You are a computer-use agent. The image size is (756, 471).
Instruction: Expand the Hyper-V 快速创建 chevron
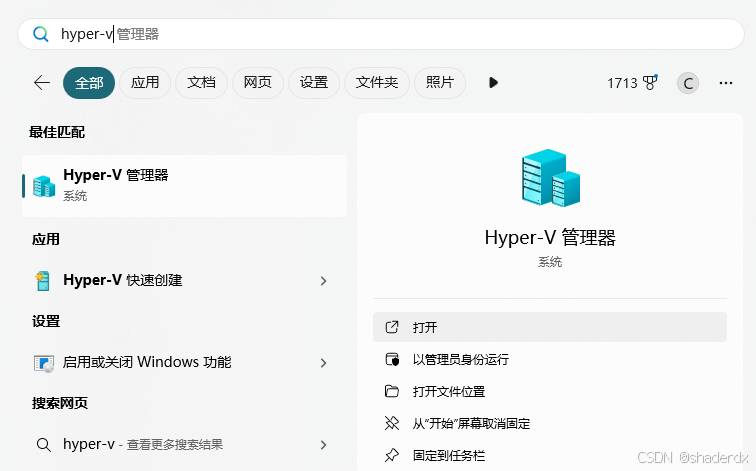coord(324,281)
